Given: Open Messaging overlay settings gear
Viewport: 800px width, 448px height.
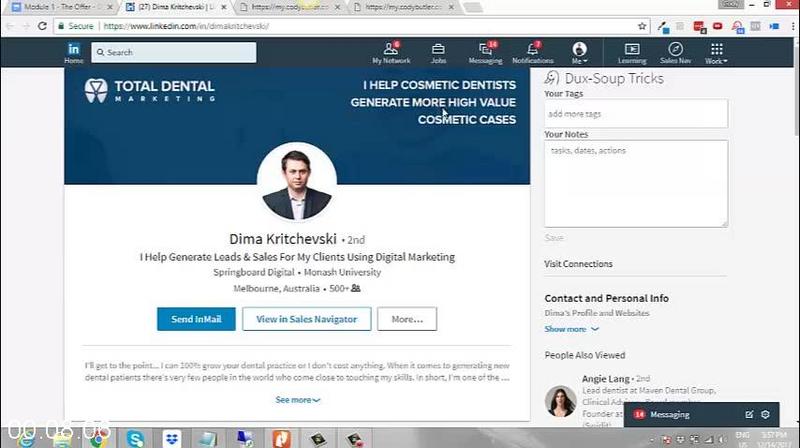Looking at the screenshot, I should 765,414.
